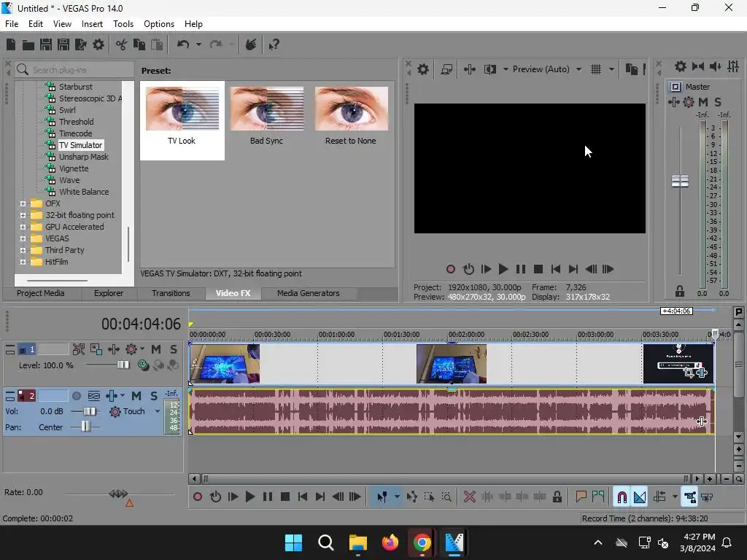Click the Master volume fader

[x=680, y=181]
